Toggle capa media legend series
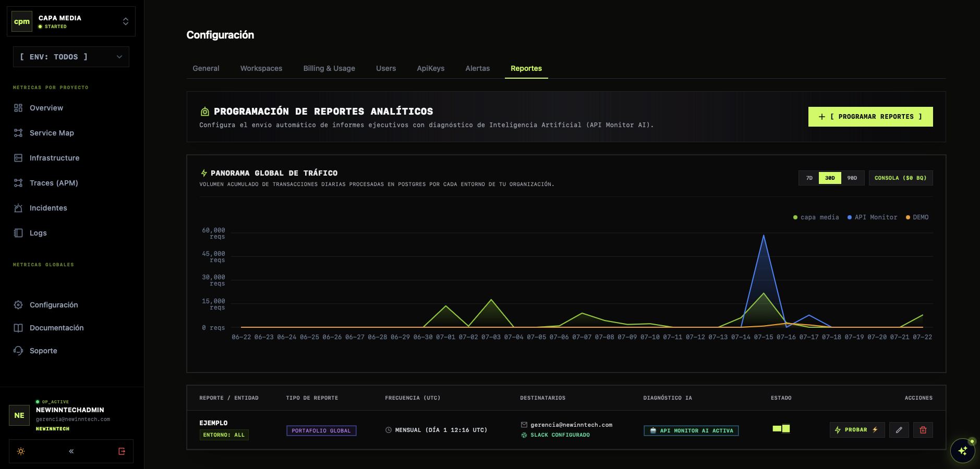This screenshot has height=469, width=980. coord(816,217)
